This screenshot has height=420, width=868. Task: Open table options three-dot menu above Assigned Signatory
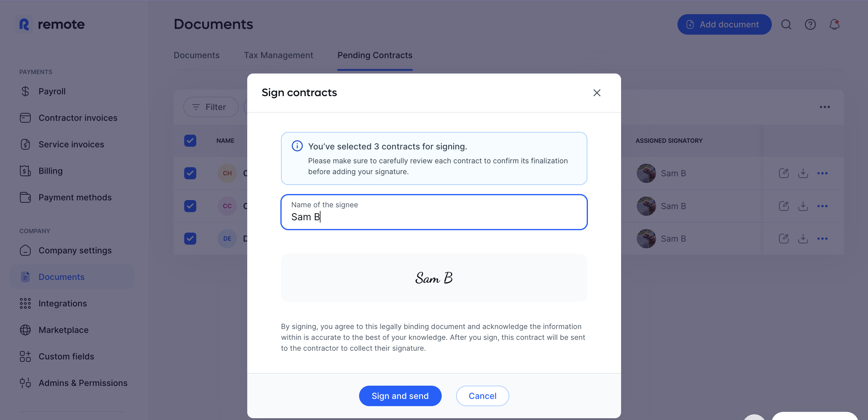click(x=825, y=107)
